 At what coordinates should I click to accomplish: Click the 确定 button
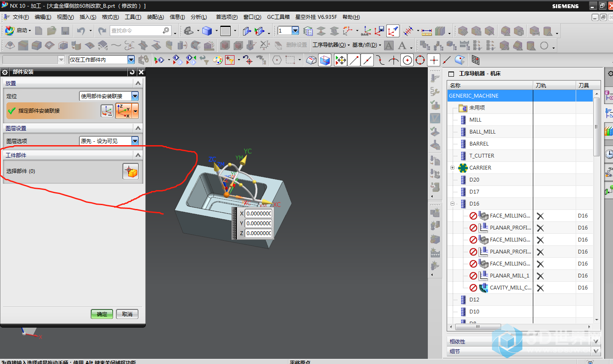click(102, 314)
